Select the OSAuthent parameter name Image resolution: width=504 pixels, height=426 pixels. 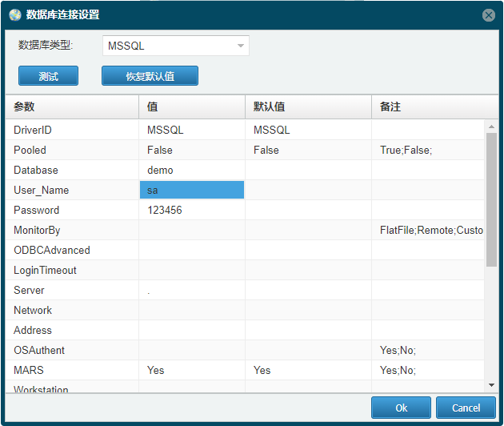[x=39, y=350]
